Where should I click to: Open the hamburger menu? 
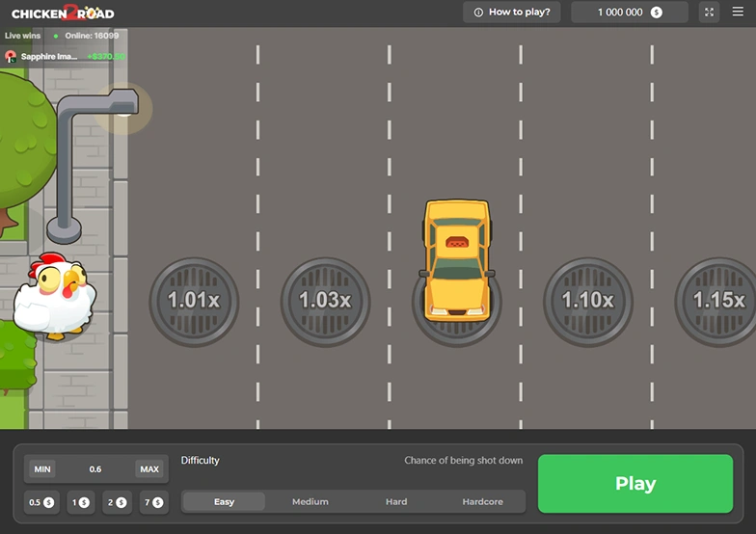[738, 12]
